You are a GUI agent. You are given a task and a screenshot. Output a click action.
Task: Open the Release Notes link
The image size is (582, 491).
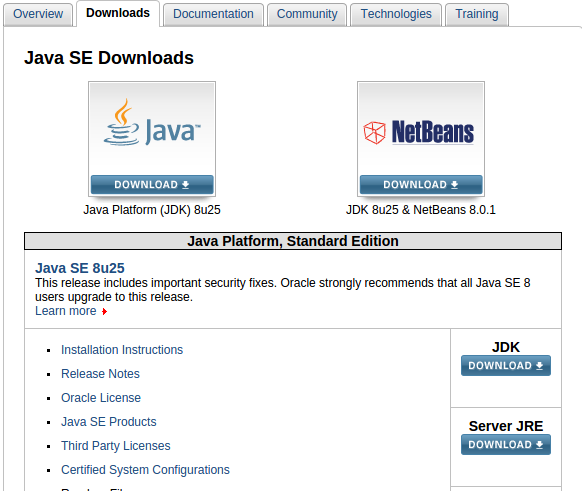(x=100, y=374)
